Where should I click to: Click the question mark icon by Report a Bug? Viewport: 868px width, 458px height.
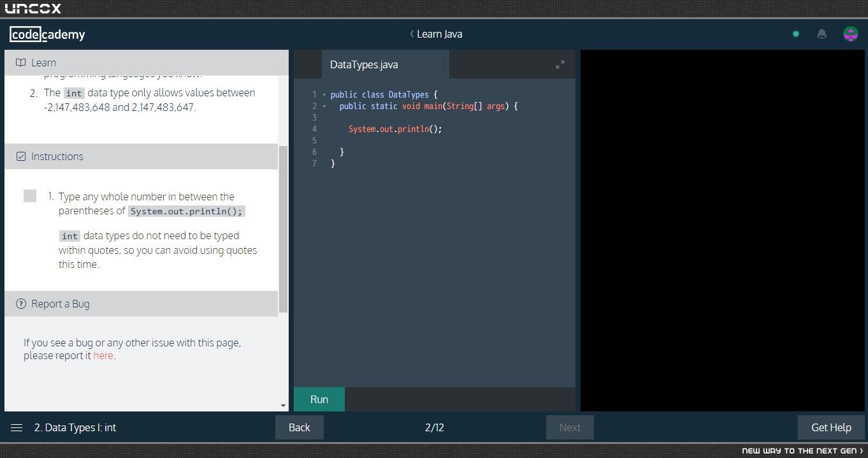(x=21, y=304)
